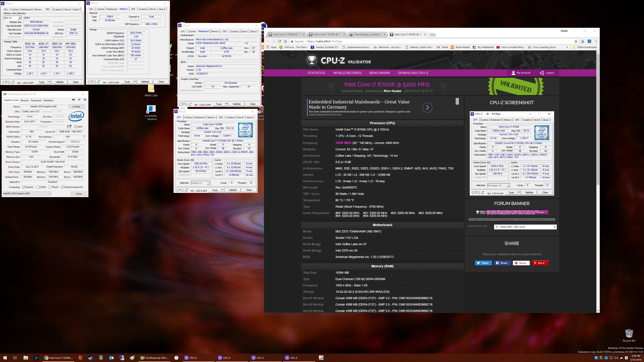The height and width of the screenshot is (362, 644).
Task: Select the Recycle Bin desktop icon
Action: coord(629,335)
